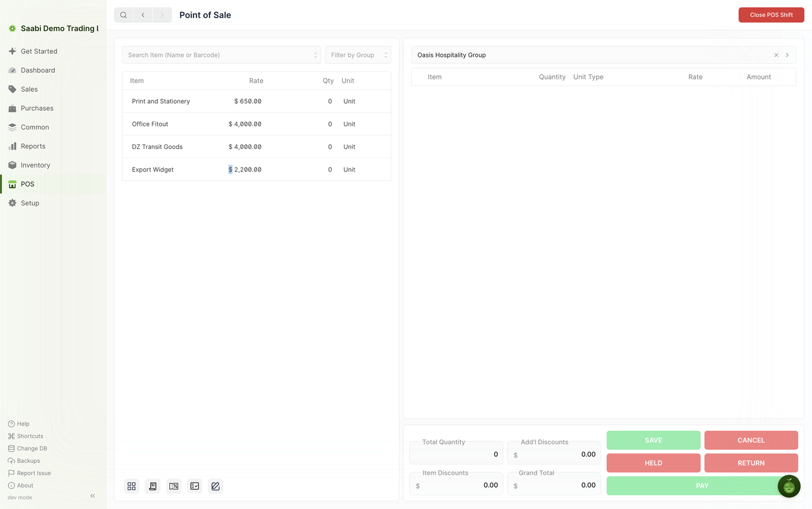Click Change DB in the sidebar
The height and width of the screenshot is (509, 812).
point(27,449)
